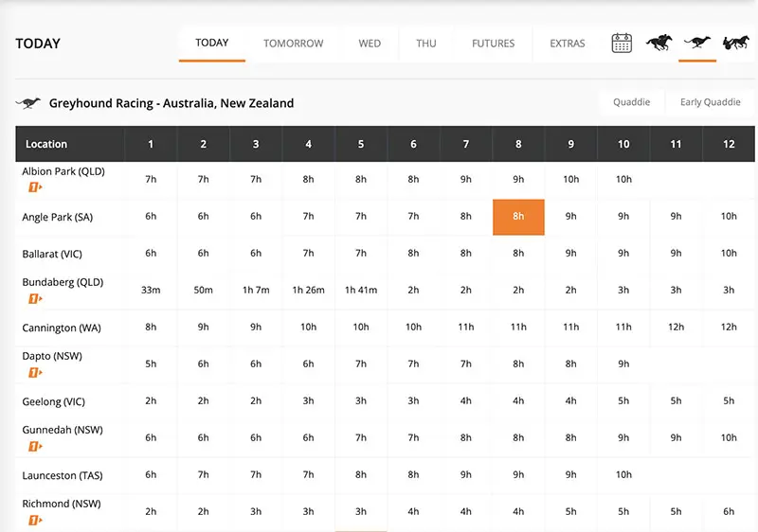Select Bundaberg race 5 at 1h 41m
Image resolution: width=758 pixels, height=532 pixels.
(x=361, y=290)
